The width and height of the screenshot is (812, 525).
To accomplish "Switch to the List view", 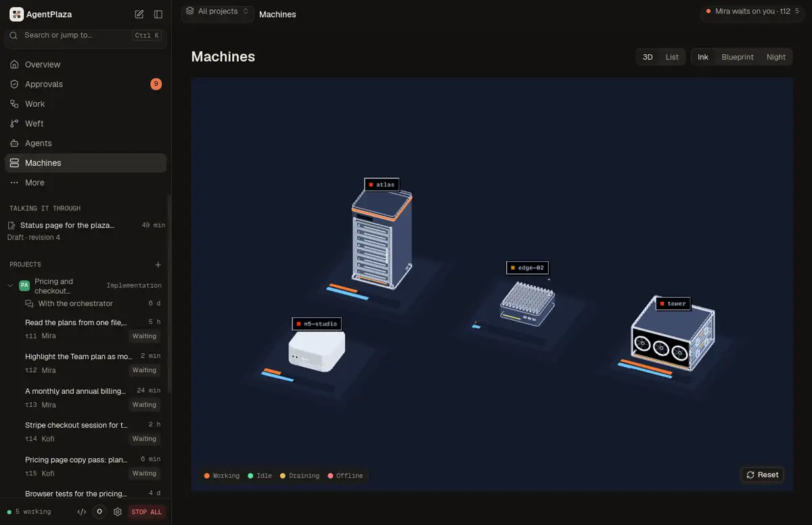I will pos(672,57).
